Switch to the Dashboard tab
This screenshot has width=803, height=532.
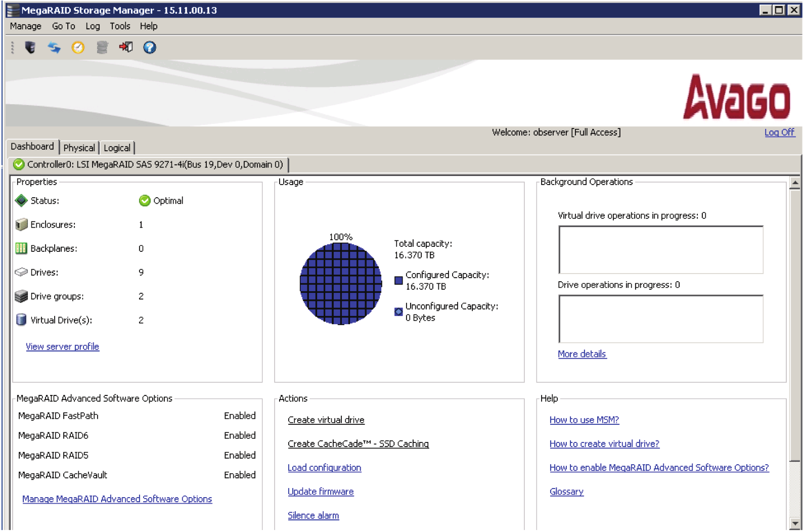pos(32,147)
